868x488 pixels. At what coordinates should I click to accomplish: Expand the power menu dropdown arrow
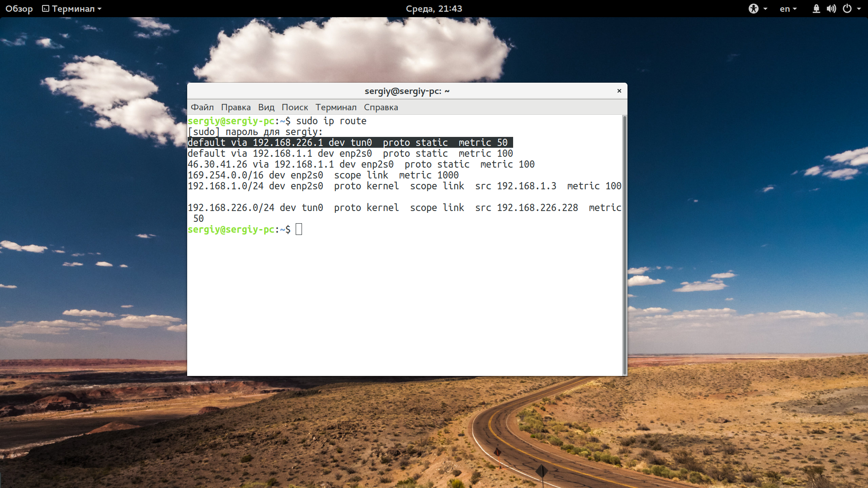tap(858, 9)
